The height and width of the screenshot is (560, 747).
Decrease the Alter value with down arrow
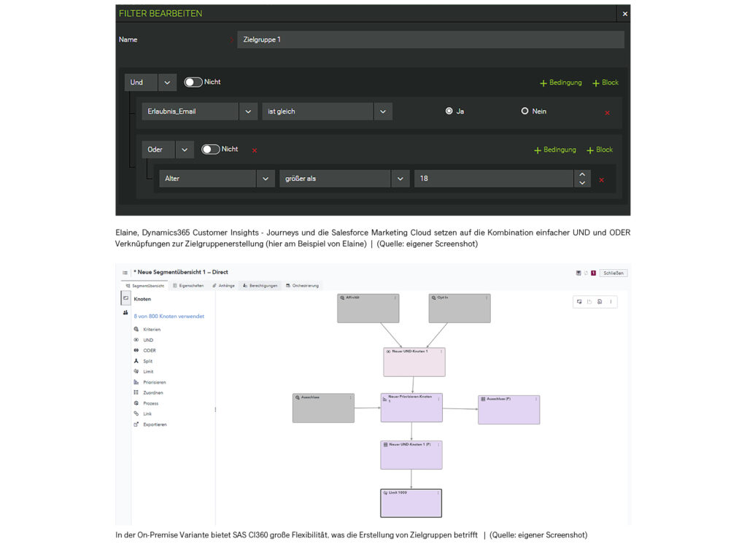pyautogui.click(x=582, y=183)
